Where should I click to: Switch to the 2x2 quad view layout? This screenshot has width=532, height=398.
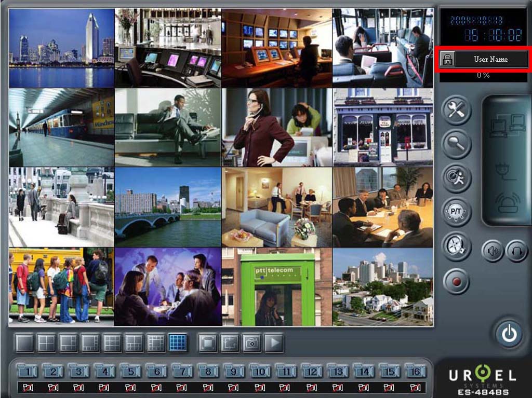[x=46, y=343]
